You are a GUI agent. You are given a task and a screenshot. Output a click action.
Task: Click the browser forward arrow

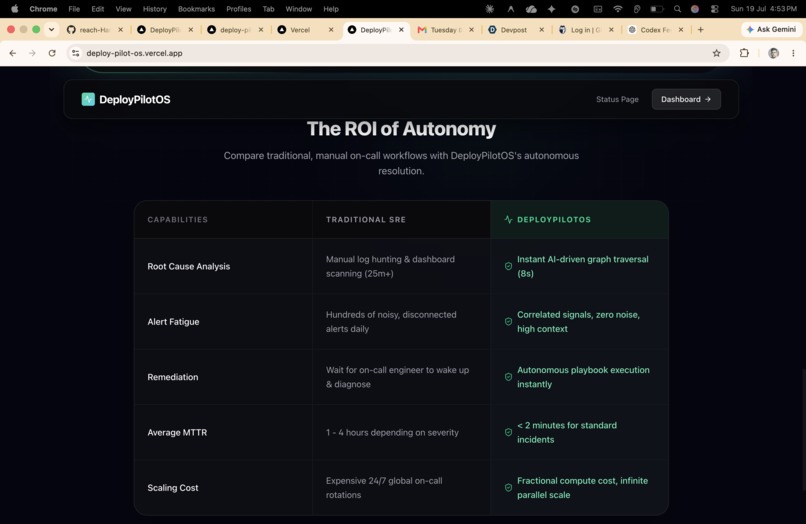pyautogui.click(x=32, y=53)
